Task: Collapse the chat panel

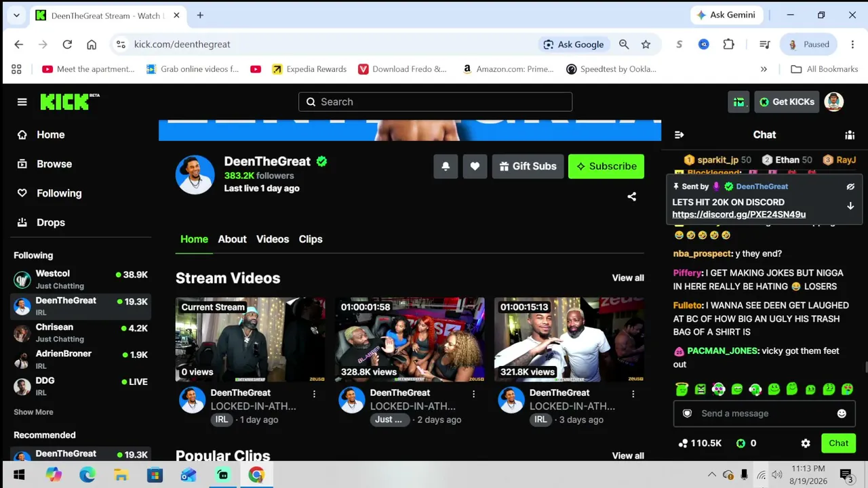Action: (x=679, y=135)
